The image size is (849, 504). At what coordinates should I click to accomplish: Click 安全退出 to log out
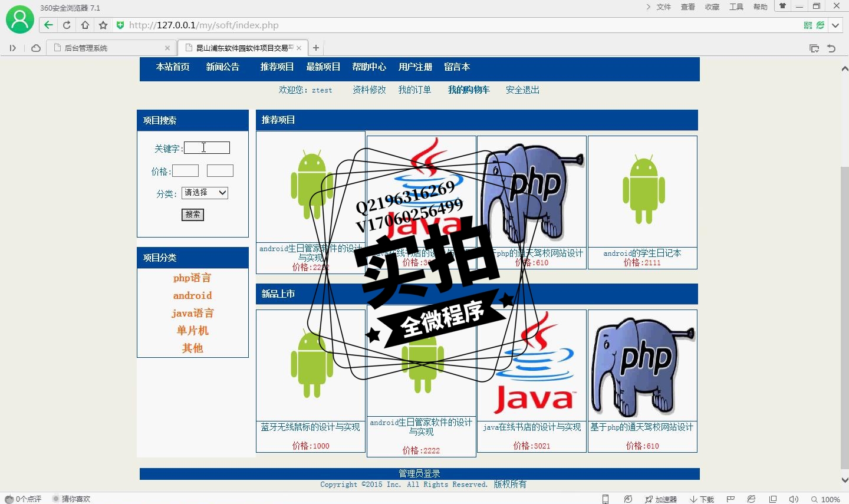tap(522, 90)
